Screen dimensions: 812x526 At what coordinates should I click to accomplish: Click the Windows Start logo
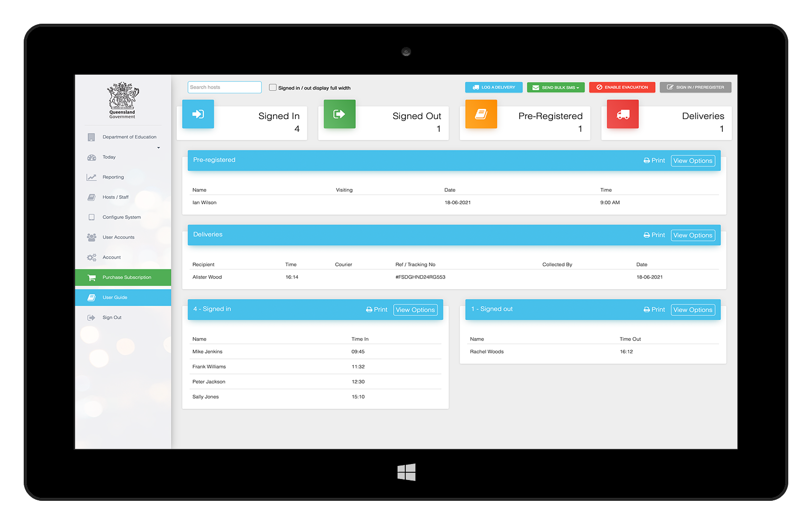pos(406,472)
